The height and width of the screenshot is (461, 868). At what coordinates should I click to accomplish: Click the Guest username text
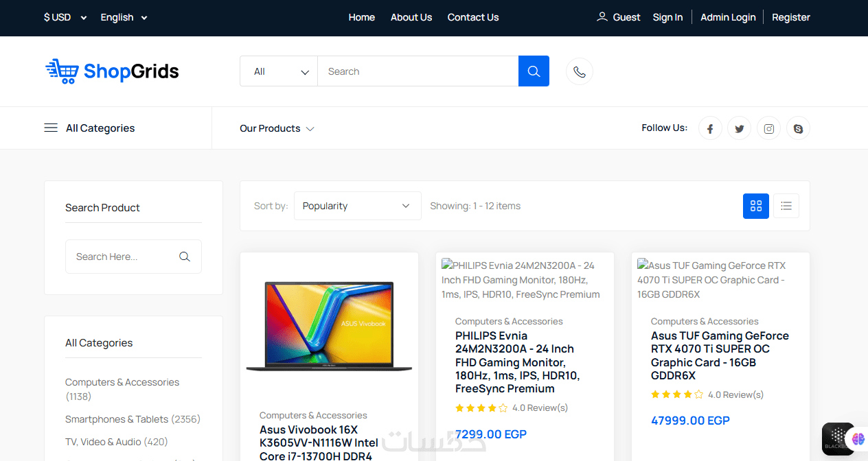626,17
